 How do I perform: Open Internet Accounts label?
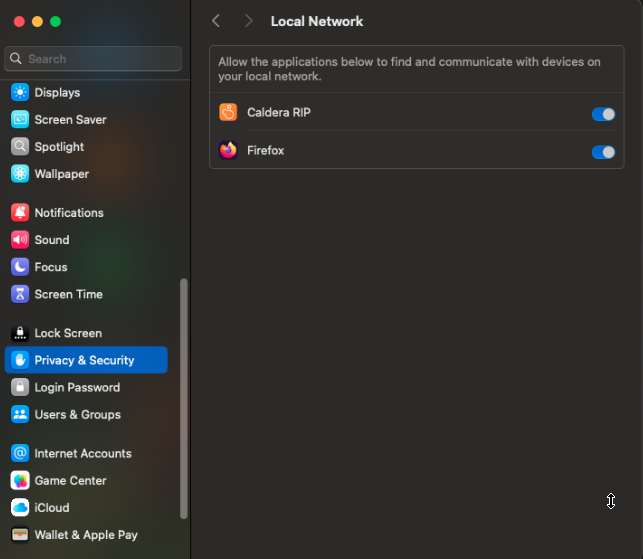(x=83, y=454)
